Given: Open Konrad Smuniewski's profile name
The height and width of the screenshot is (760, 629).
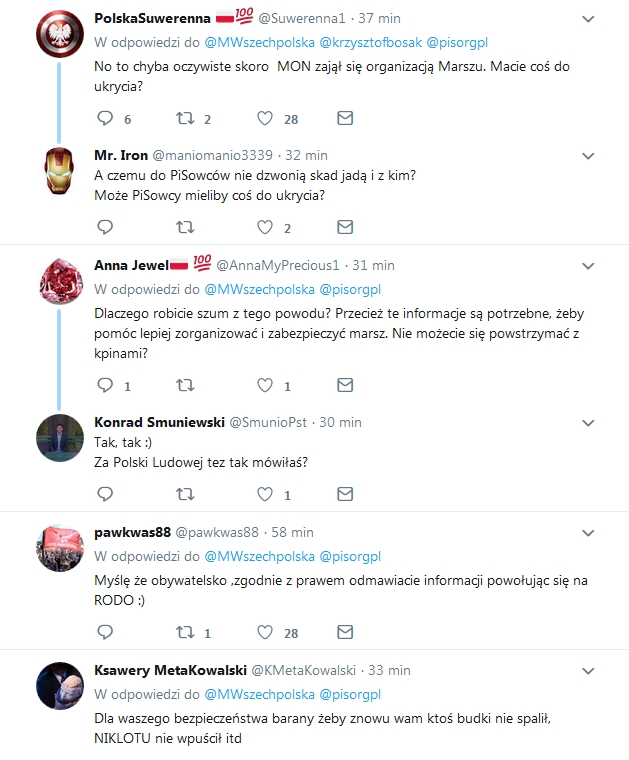Looking at the screenshot, I should click(x=159, y=422).
